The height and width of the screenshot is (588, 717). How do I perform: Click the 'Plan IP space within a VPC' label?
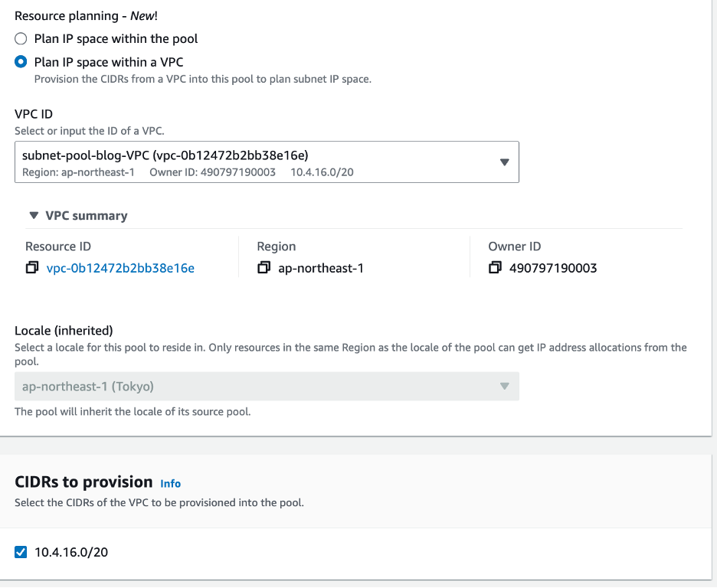coord(109,62)
